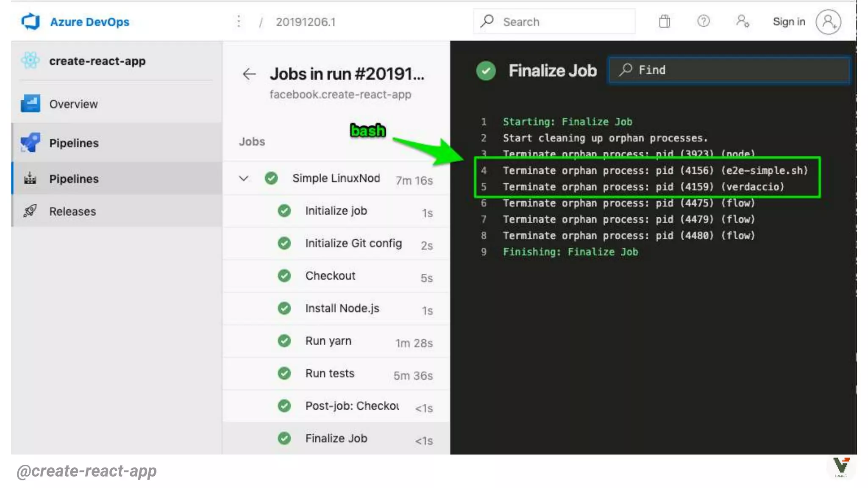
Task: Click the Azure DevOps logo icon
Action: point(31,22)
